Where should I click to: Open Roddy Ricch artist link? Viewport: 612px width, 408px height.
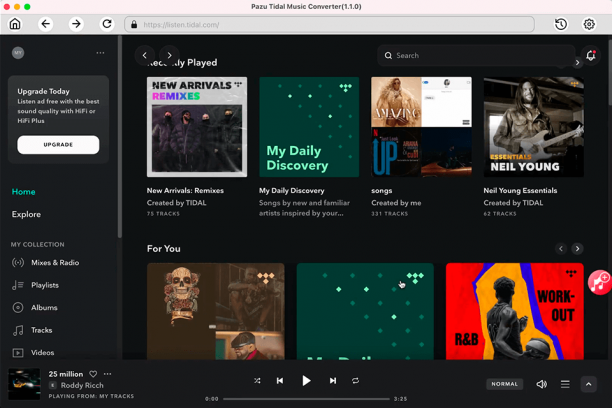coord(82,385)
